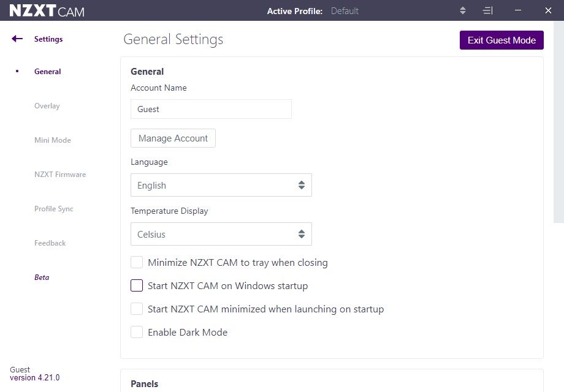Click the Settings back link
This screenshot has height=392, width=564.
pos(48,39)
